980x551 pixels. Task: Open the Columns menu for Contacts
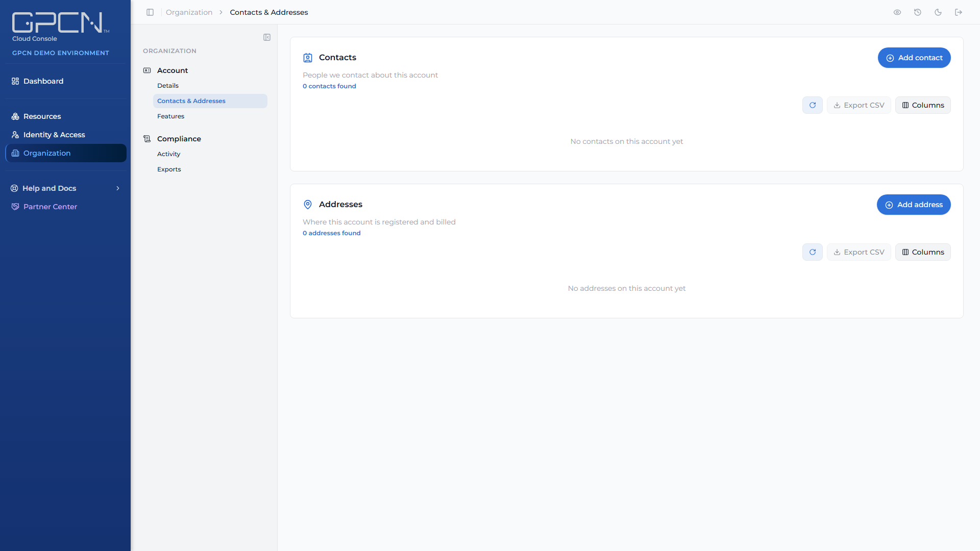(923, 105)
